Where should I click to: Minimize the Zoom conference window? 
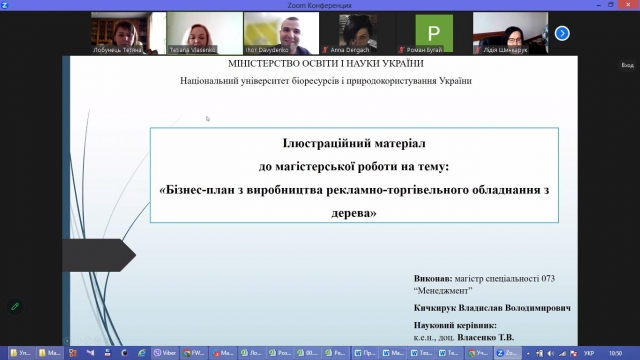(x=599, y=5)
